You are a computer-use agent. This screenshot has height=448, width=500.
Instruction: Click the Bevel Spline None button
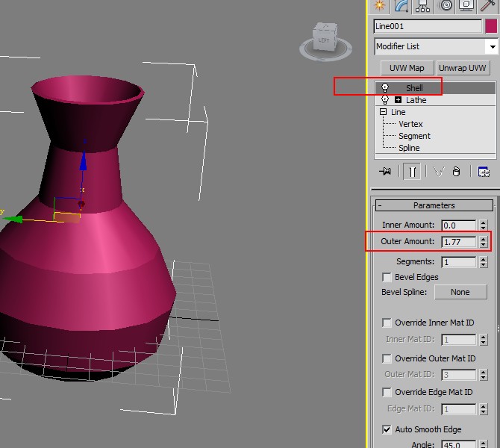click(x=460, y=292)
